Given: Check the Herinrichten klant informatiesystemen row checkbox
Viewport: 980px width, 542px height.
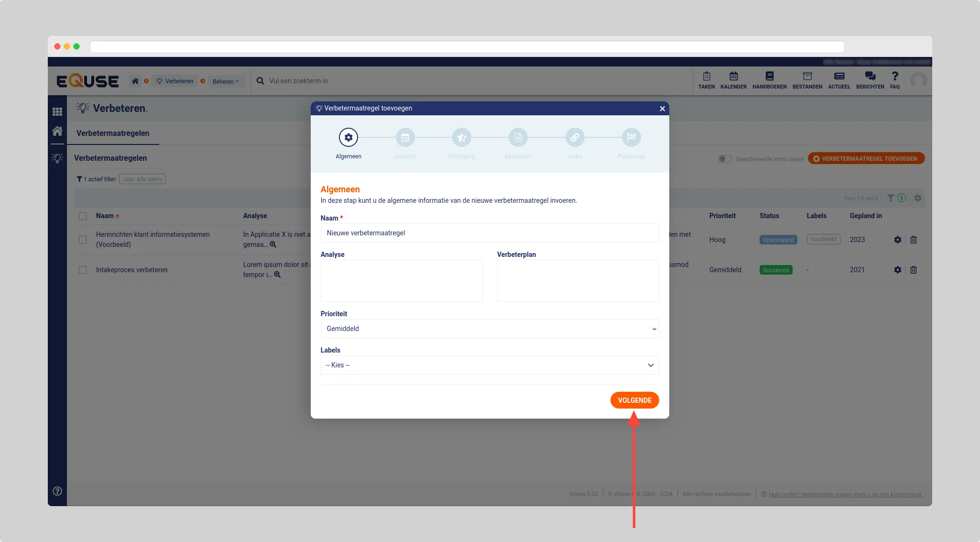Looking at the screenshot, I should click(83, 240).
